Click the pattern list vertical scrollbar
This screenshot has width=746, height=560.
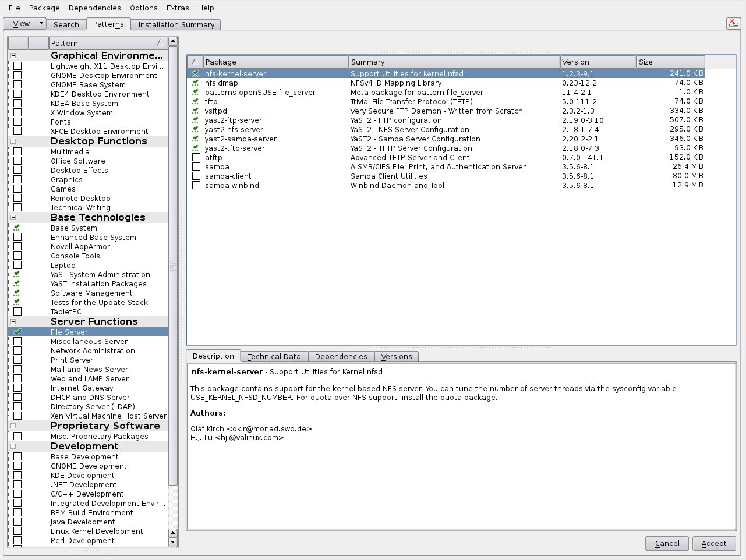coord(172,266)
